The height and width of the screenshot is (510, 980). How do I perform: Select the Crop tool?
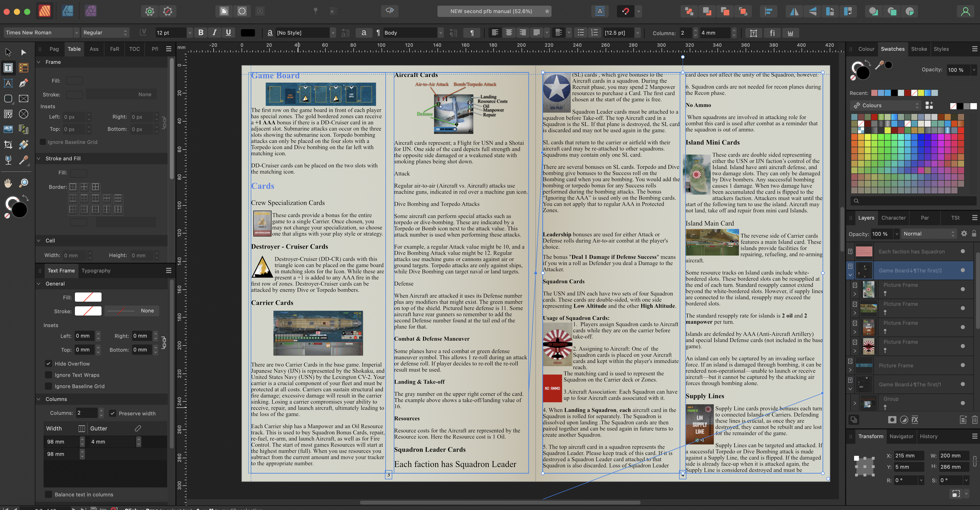[8, 145]
